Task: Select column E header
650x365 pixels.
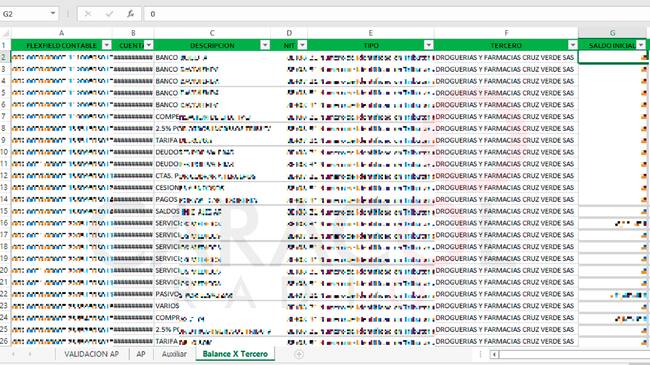Action: (371, 33)
